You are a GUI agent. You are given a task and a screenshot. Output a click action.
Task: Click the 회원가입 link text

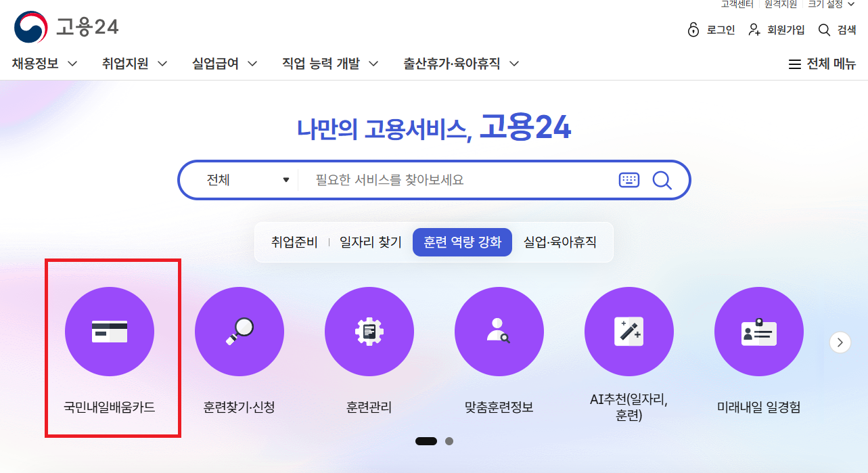786,30
